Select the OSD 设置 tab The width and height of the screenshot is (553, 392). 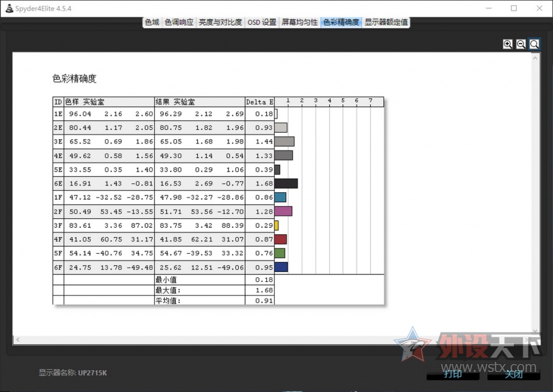pyautogui.click(x=262, y=22)
